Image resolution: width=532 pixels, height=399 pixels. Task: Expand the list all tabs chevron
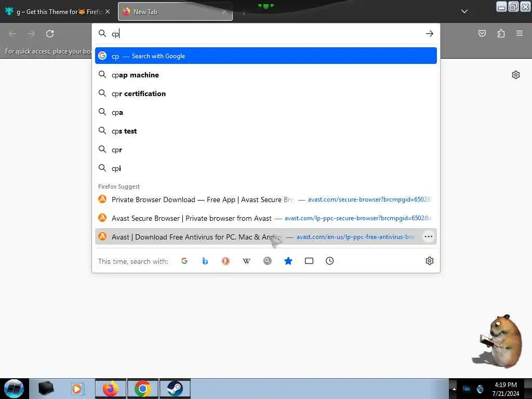pyautogui.click(x=464, y=11)
